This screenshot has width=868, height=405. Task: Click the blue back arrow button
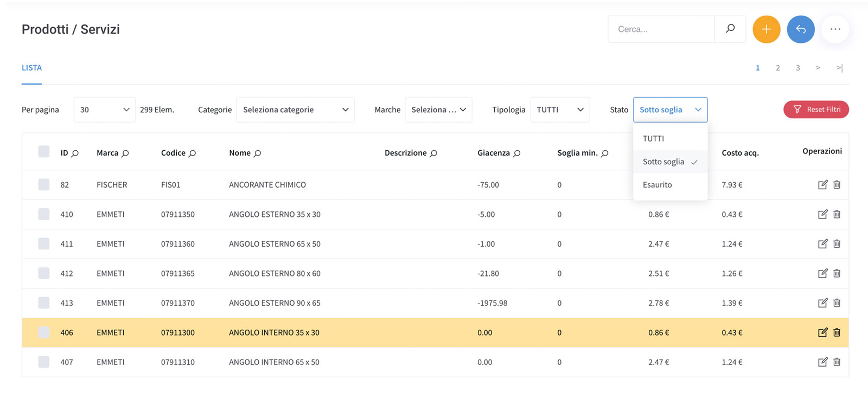tap(801, 29)
